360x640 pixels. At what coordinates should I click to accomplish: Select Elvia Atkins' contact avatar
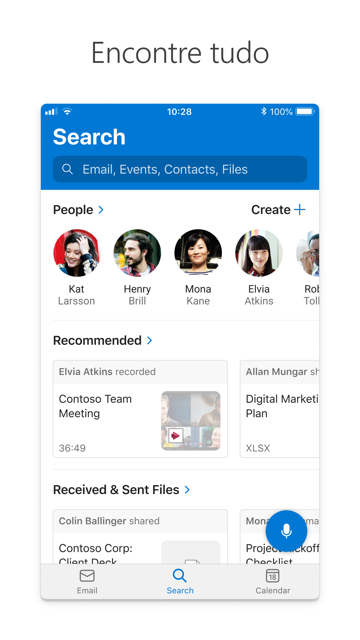259,253
